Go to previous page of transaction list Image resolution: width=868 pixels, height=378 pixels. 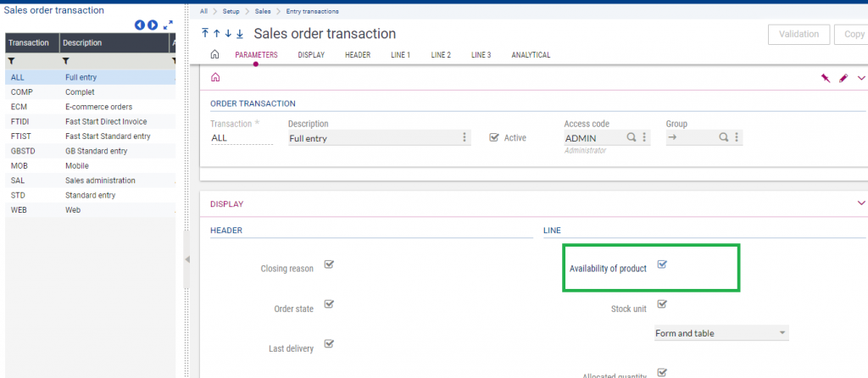pos(140,25)
